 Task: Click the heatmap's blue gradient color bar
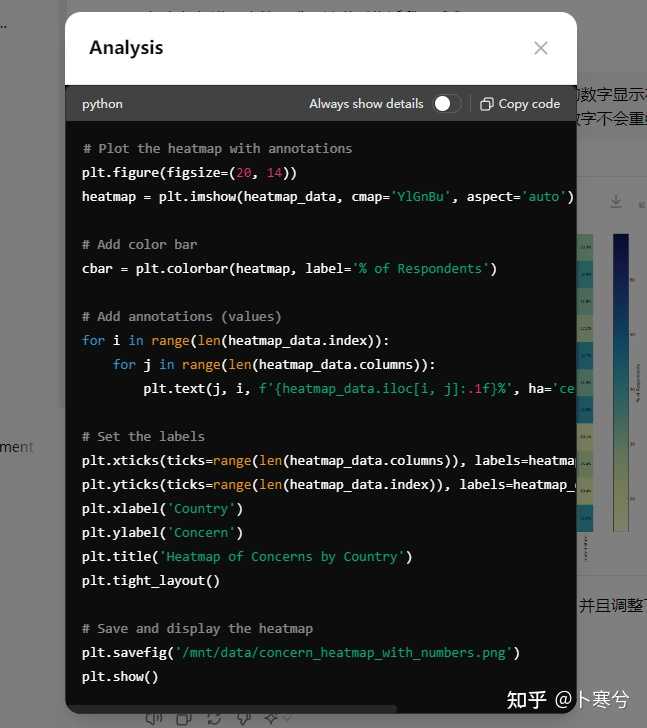pos(621,380)
